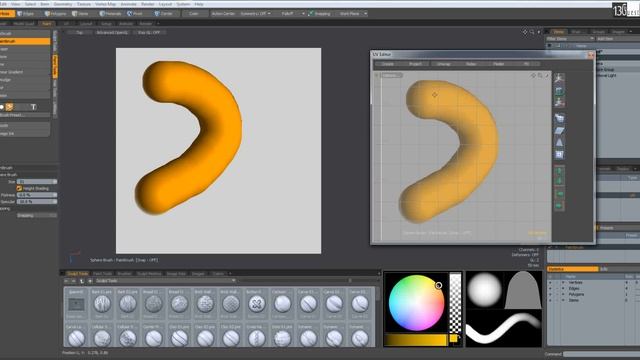Click the blue square icon in UV Editor
The height and width of the screenshot is (360, 640).
click(x=559, y=154)
